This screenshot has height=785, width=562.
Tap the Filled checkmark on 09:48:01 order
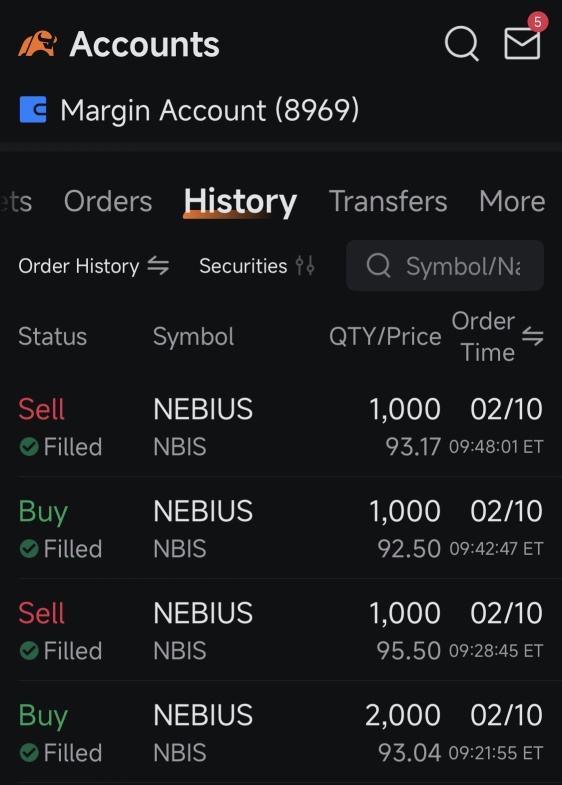pos(29,447)
